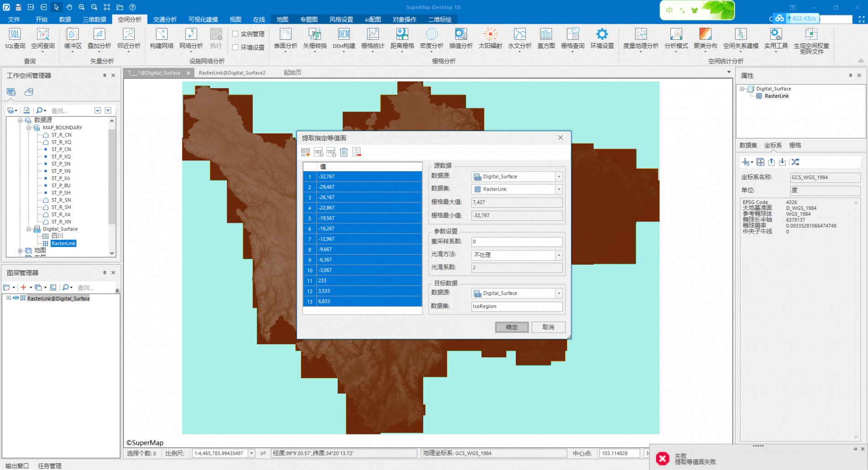Viewport: 868px width, 470px height.
Task: Open the 直方图 tool
Action: pyautogui.click(x=546, y=39)
